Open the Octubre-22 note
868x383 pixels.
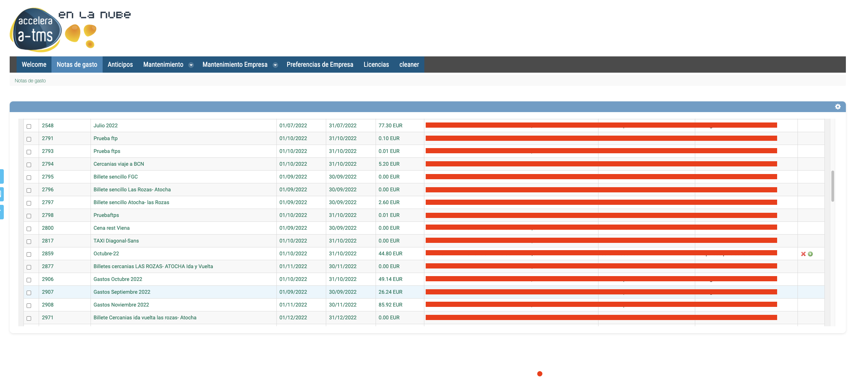click(x=106, y=254)
